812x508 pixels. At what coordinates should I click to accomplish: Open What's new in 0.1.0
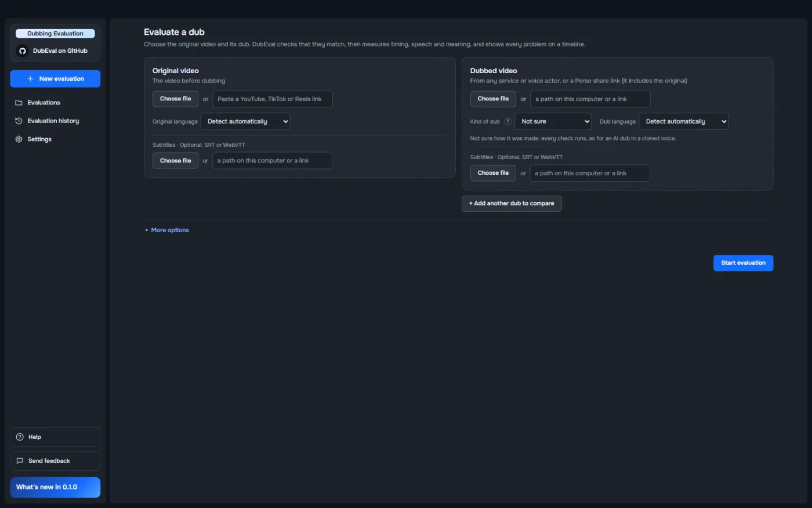[x=55, y=487]
